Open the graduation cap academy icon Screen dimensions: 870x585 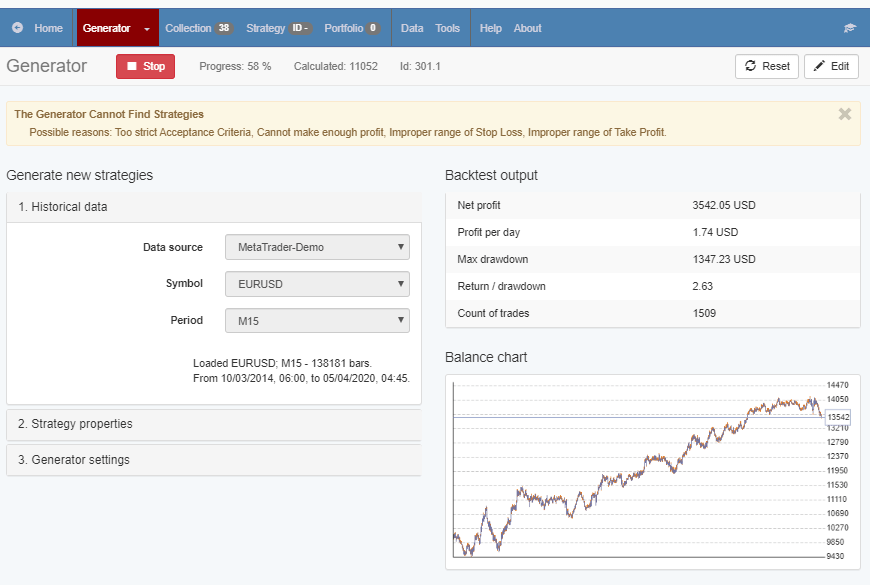pyautogui.click(x=850, y=28)
